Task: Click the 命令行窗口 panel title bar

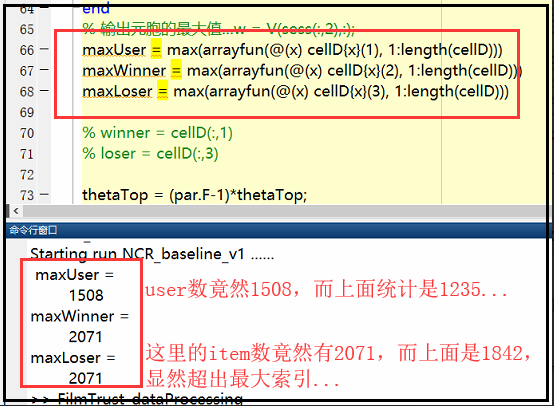Action: tap(276, 230)
